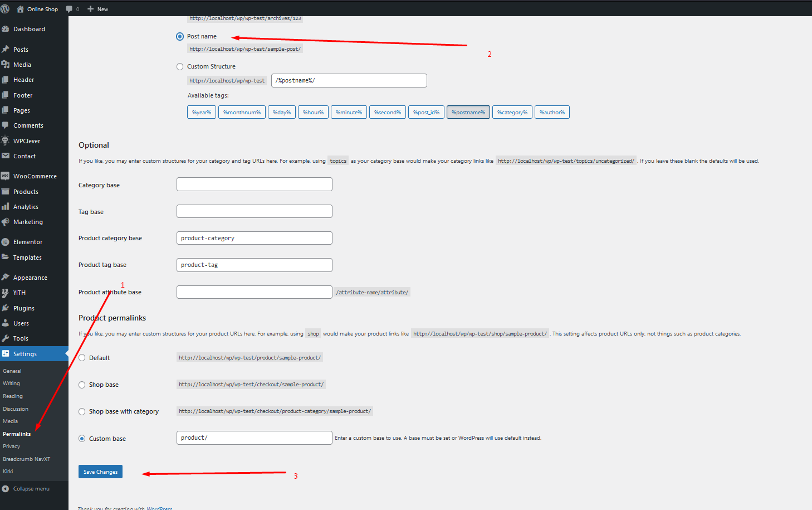
Task: Click the WordPress logo icon
Action: 5,9
